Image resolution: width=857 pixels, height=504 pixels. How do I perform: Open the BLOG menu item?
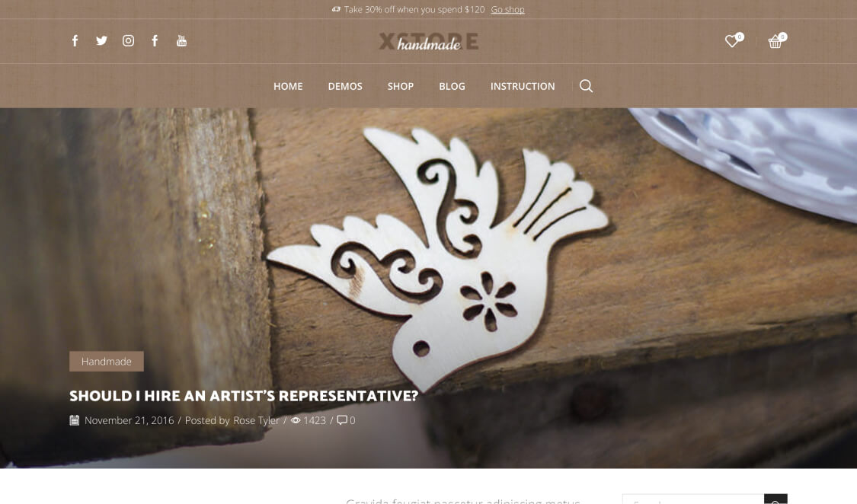click(452, 86)
